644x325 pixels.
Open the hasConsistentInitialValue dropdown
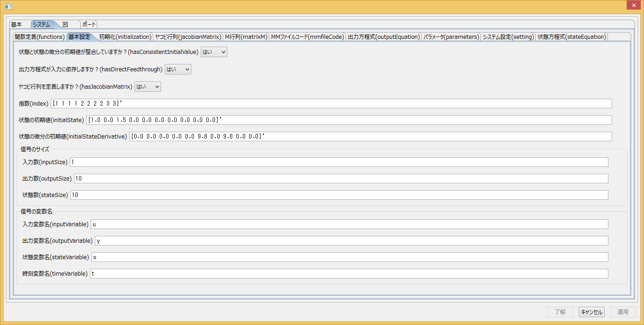214,52
